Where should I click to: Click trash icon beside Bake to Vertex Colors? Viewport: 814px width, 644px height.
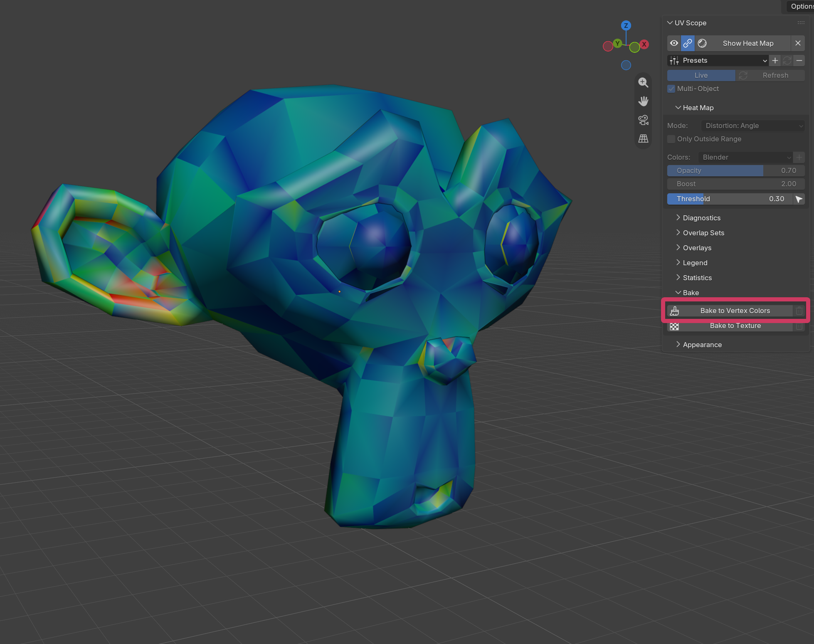pos(799,311)
